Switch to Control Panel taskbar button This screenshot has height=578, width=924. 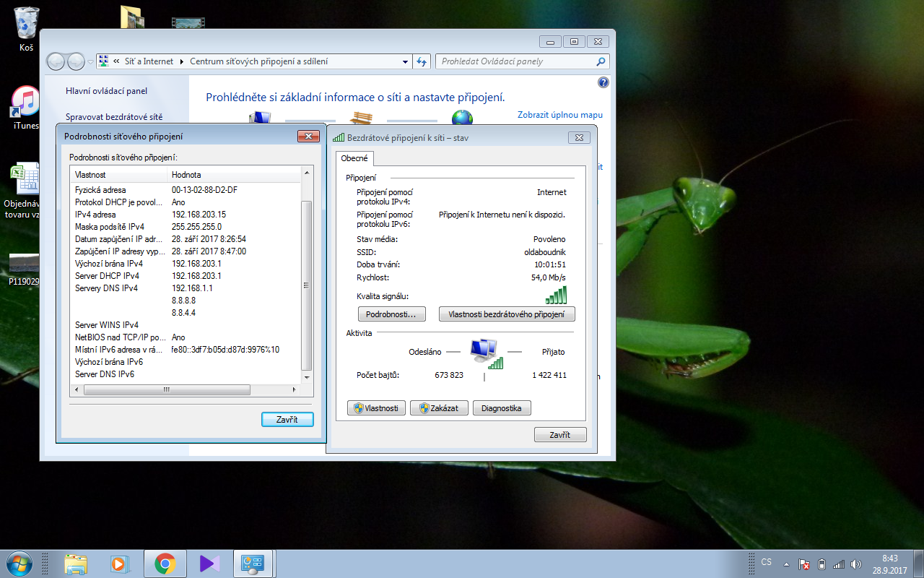(x=253, y=564)
